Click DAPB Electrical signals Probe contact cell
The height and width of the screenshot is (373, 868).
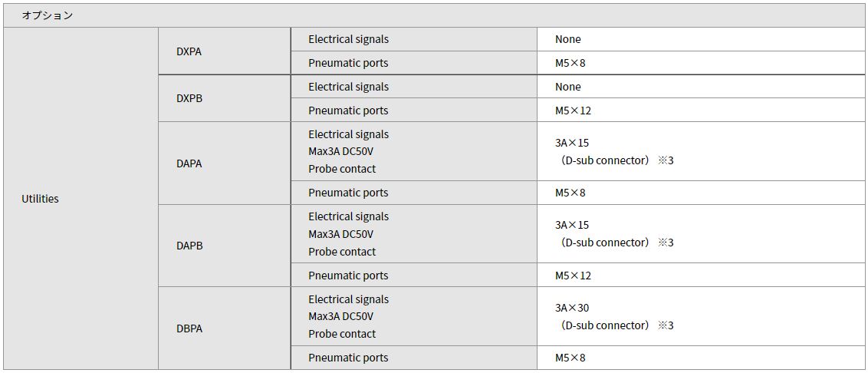point(414,234)
